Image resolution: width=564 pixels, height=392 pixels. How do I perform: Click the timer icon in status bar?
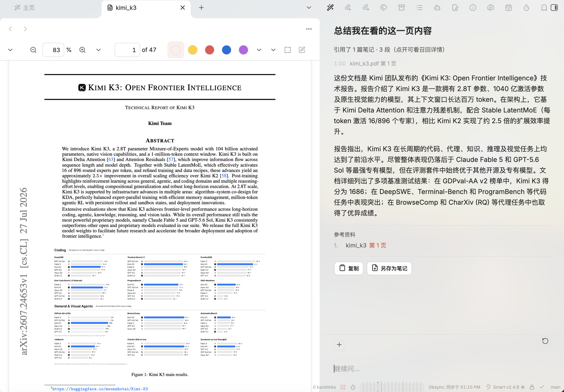(x=353, y=387)
